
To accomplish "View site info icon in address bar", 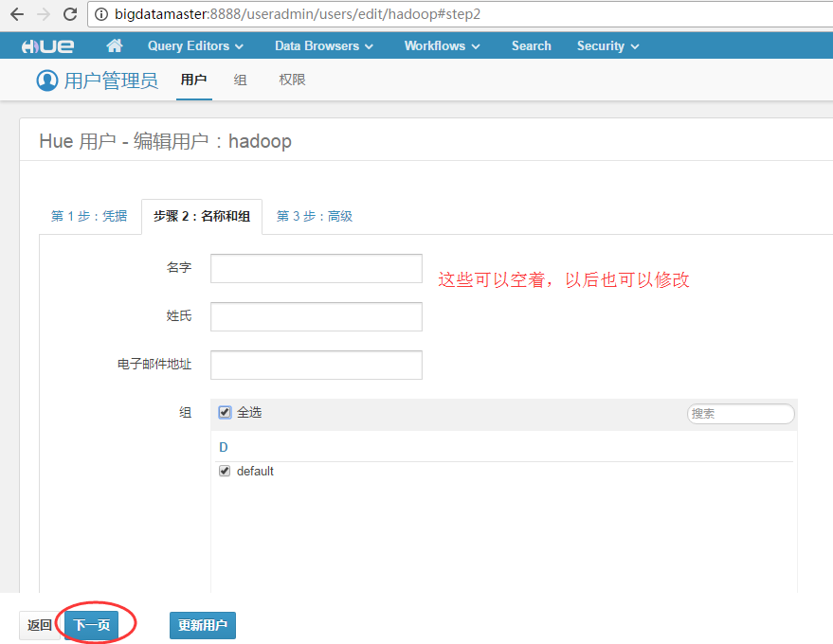I will [101, 14].
